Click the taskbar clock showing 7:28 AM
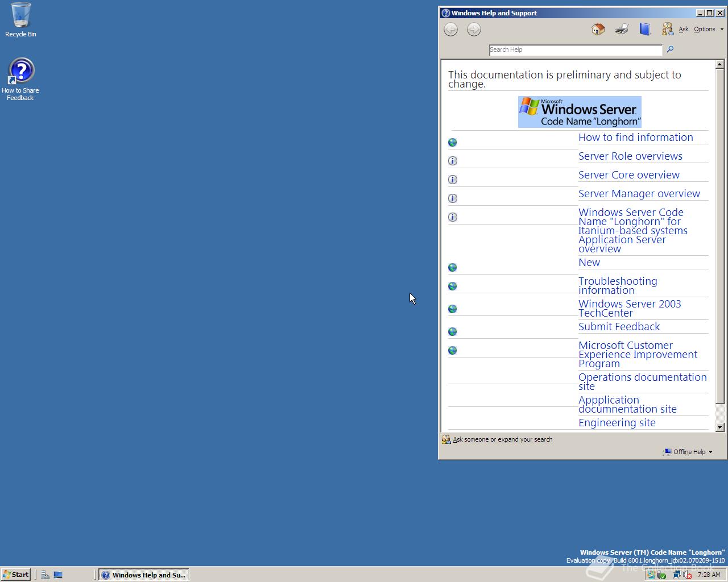The width and height of the screenshot is (728, 582). coord(709,575)
